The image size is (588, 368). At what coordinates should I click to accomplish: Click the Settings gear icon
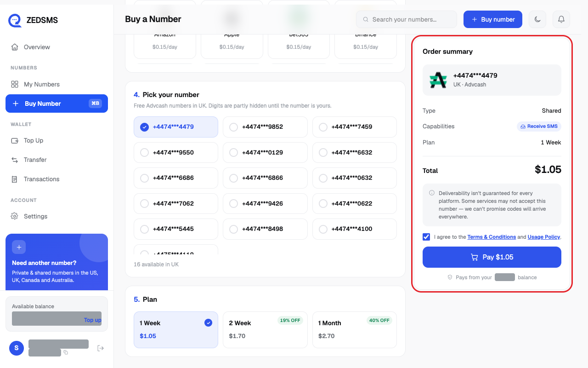(15, 216)
